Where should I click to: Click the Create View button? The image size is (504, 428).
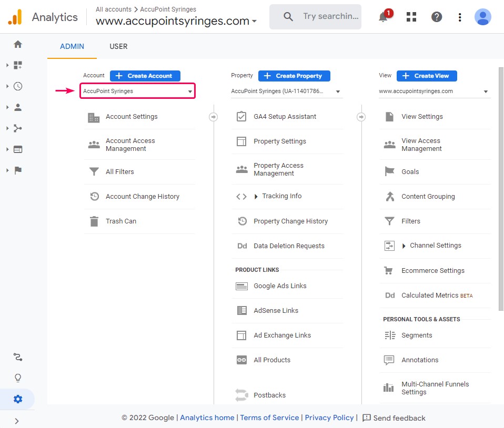coord(427,76)
